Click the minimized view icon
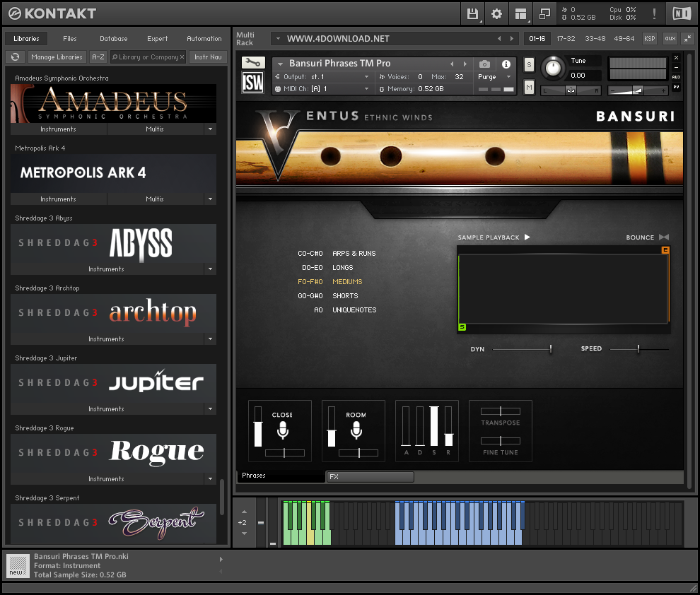 544,14
